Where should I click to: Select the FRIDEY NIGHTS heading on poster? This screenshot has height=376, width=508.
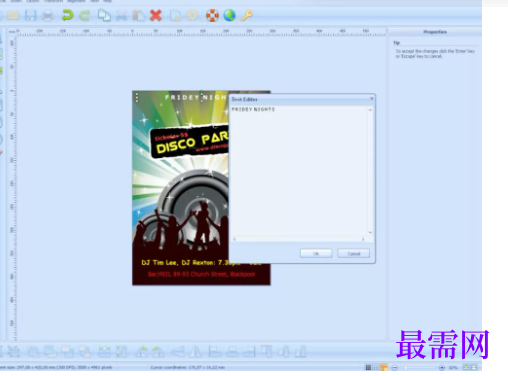(196, 98)
